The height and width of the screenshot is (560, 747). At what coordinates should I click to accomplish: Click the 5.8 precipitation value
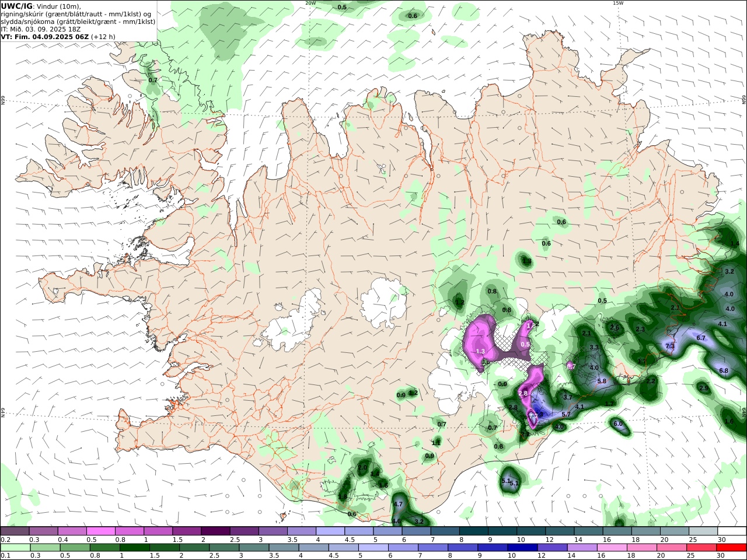pos(602,381)
